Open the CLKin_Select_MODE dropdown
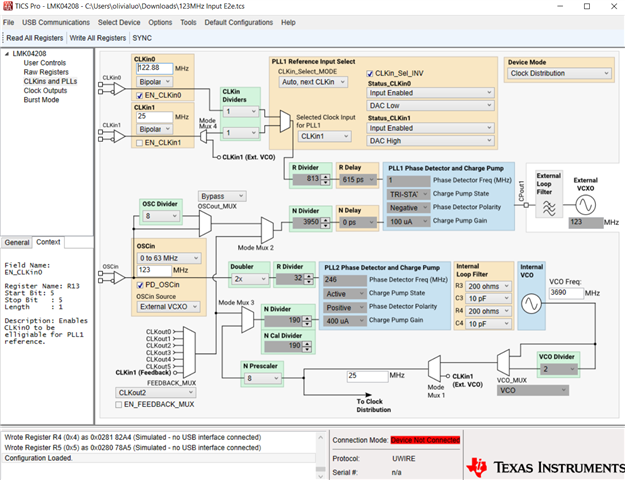625x480 pixels. click(x=313, y=82)
